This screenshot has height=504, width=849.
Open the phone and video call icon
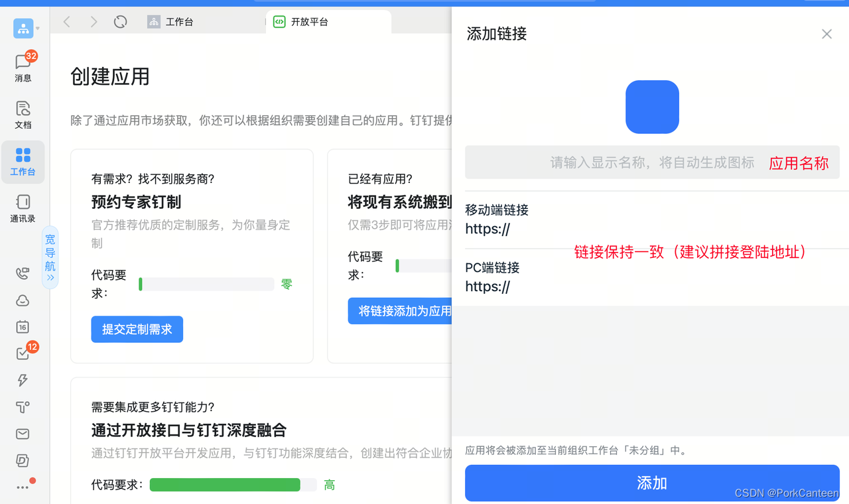23,273
